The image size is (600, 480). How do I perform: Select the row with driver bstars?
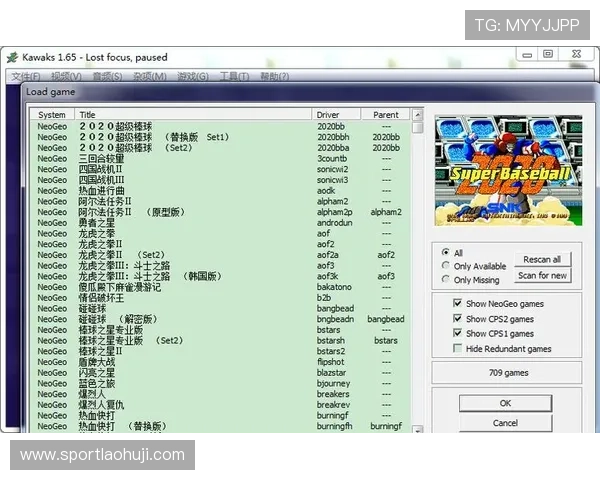(220, 330)
